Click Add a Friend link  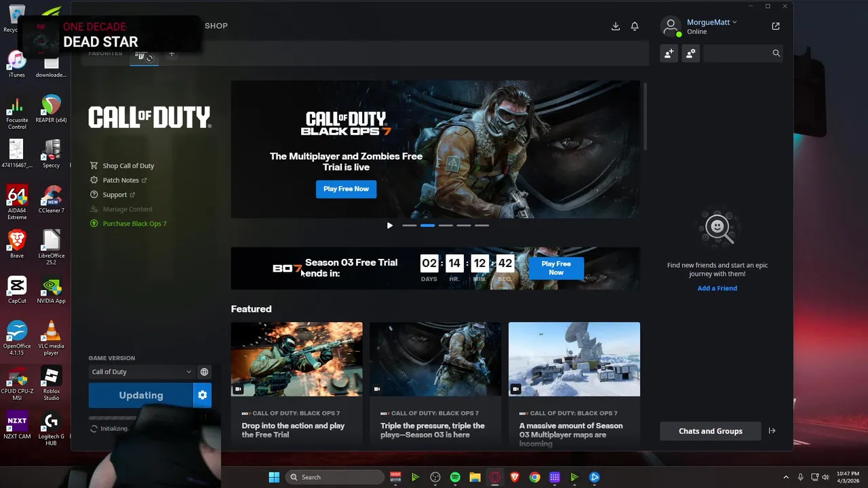717,288
